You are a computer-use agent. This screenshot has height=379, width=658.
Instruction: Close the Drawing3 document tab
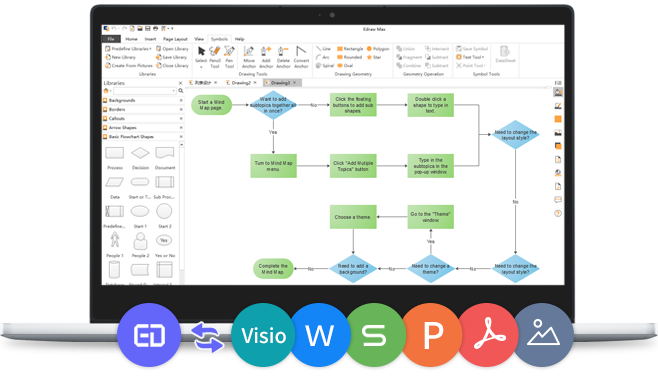click(x=295, y=83)
